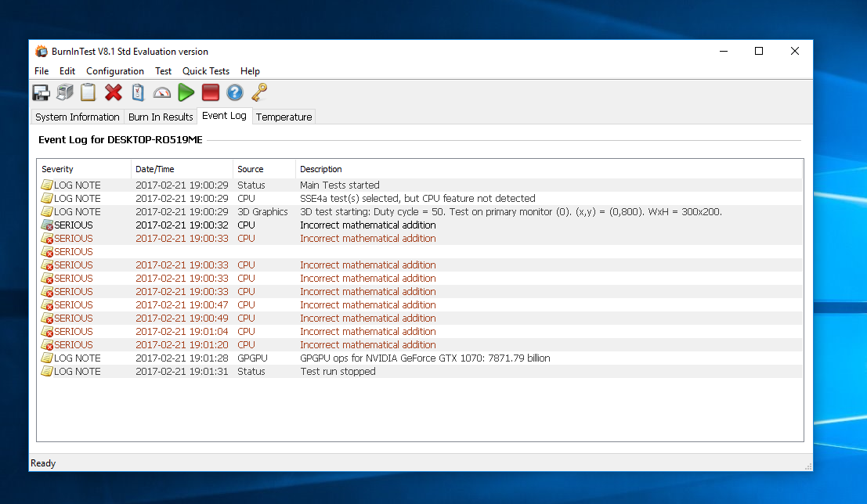Open the duty cycle gauge icon
This screenshot has height=504, width=867.
162,93
